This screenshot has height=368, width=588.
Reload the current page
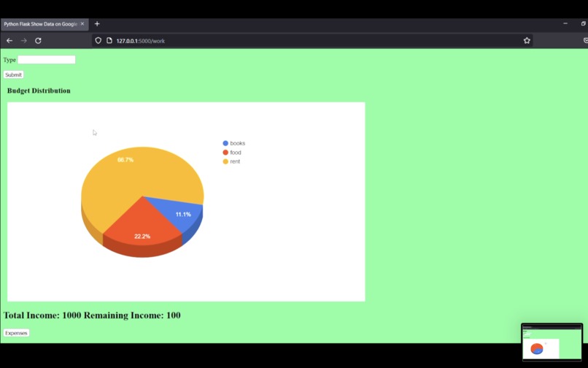[x=38, y=41]
